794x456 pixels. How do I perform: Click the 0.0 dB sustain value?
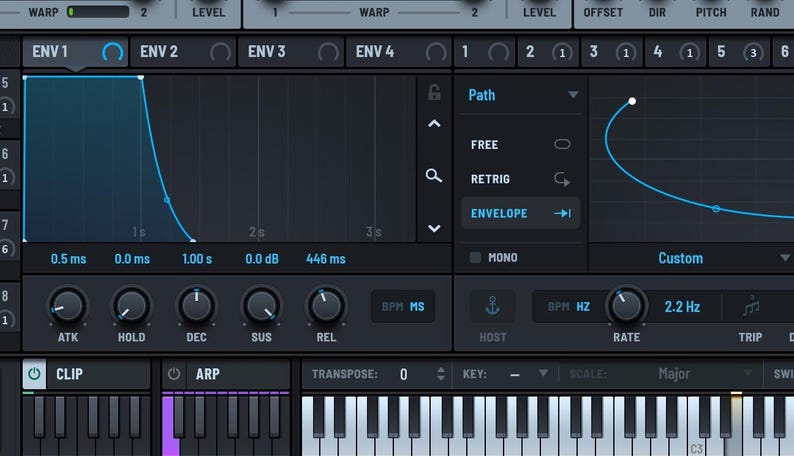[x=262, y=259]
